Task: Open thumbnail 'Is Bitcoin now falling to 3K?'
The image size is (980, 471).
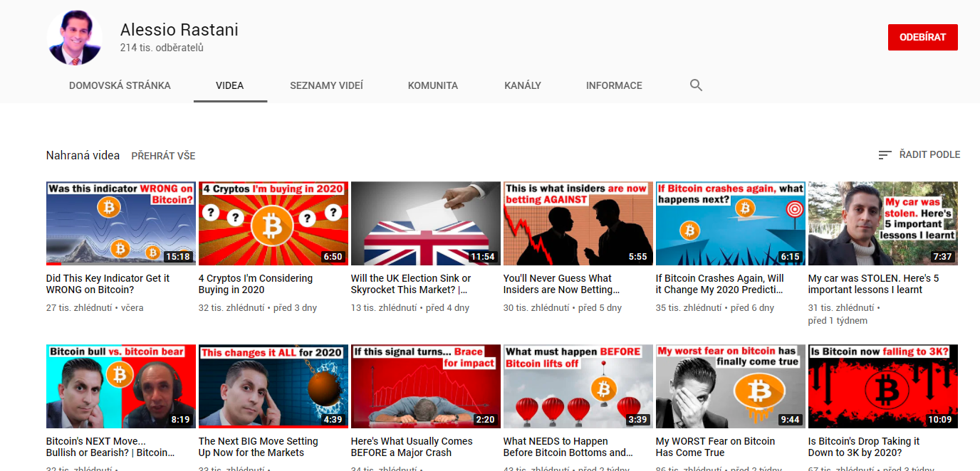Action: pos(883,386)
